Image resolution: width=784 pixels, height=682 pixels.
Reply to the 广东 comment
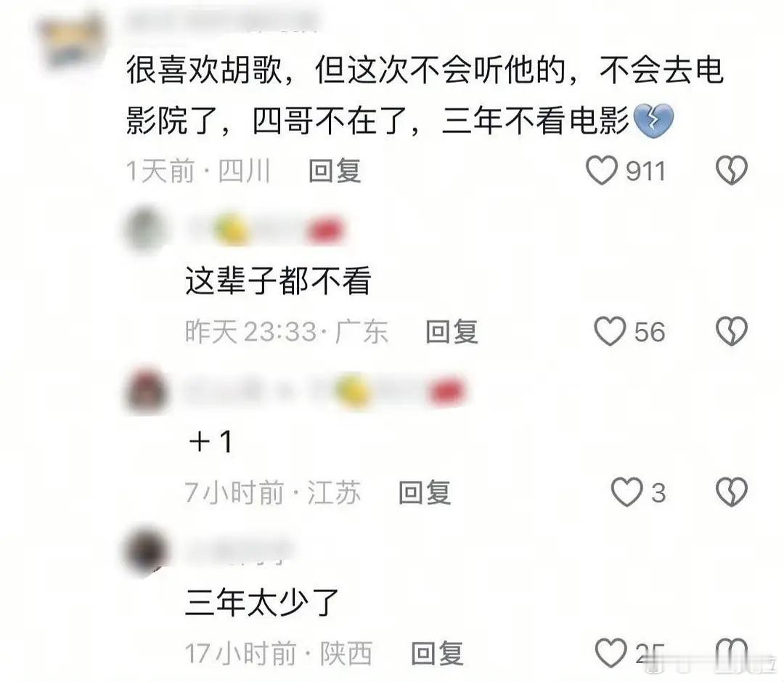452,331
